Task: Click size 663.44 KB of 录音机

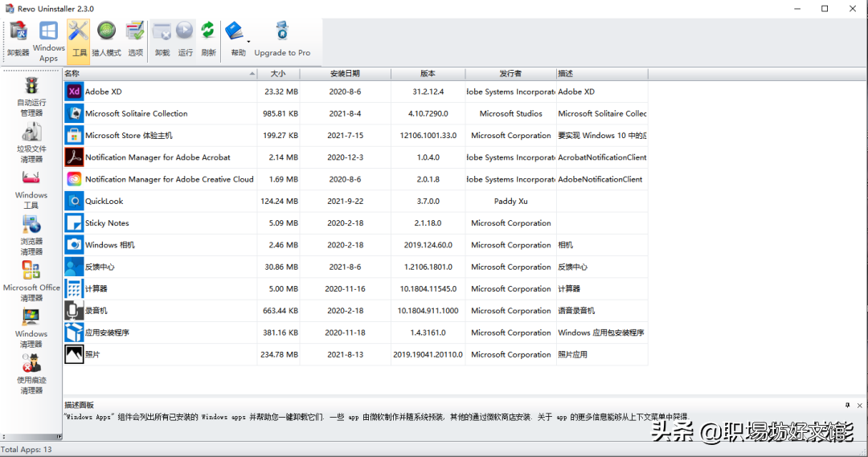Action: click(x=280, y=310)
